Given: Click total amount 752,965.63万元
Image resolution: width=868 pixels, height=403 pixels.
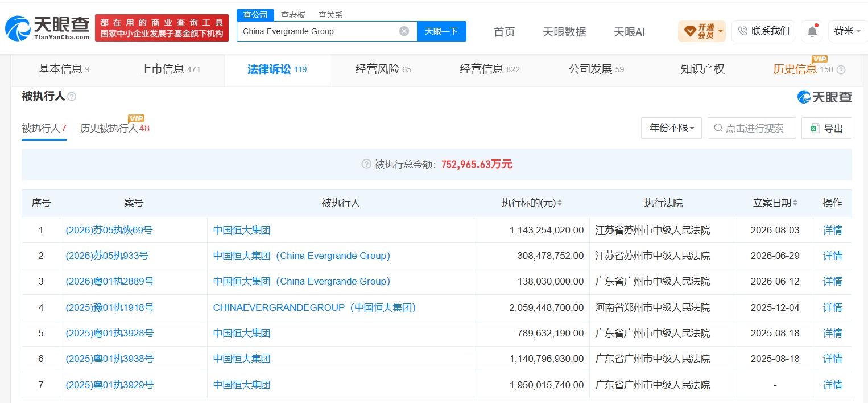Looking at the screenshot, I should pos(477,165).
